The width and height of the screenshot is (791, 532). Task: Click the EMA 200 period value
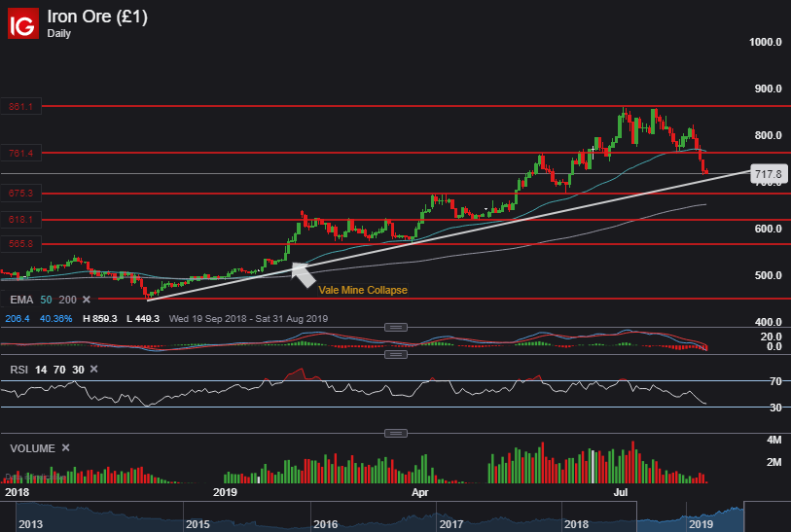click(x=67, y=300)
